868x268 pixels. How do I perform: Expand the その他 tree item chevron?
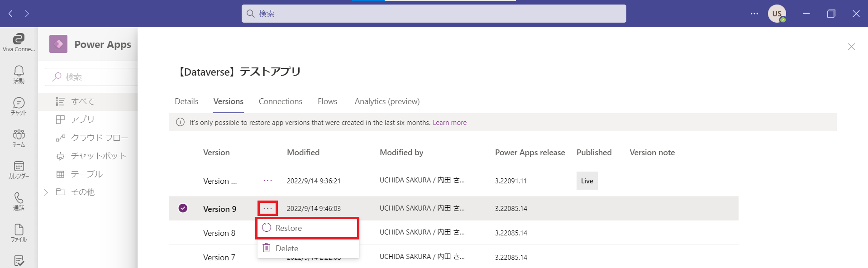(46, 192)
